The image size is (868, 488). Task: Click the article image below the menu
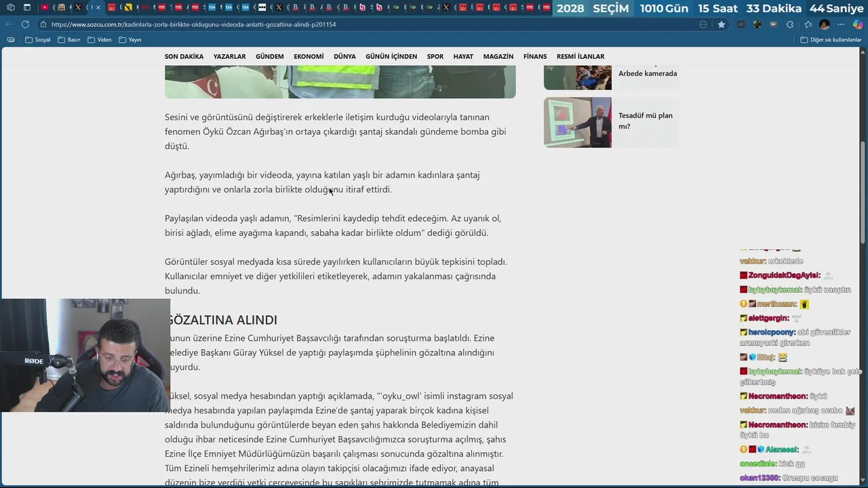point(340,82)
